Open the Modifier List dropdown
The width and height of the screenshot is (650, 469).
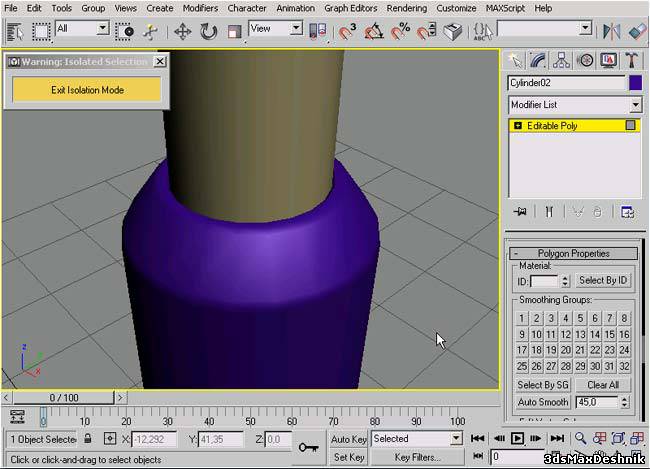tap(575, 105)
